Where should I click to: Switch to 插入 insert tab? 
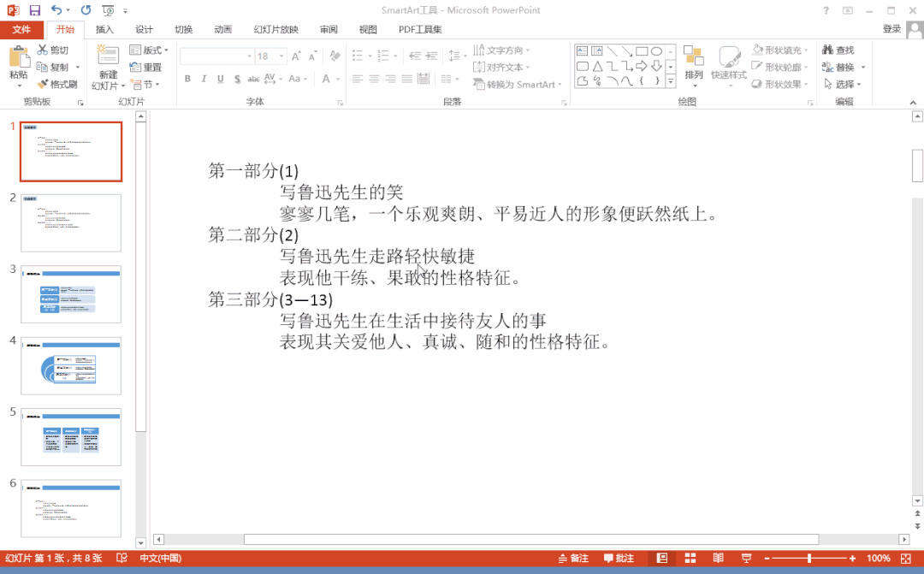coord(104,29)
